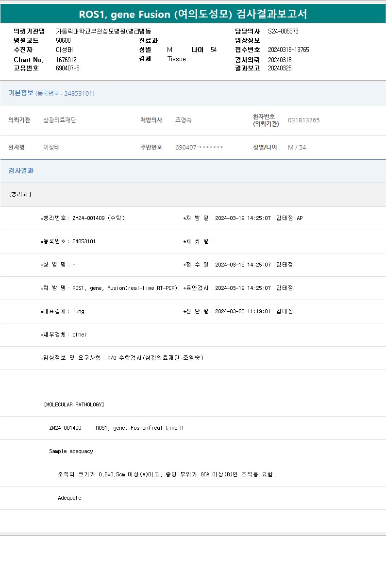Image resolution: width=386 pixels, height=588 pixels.
Task: Select the 기본정보 section header
Action: coord(21,93)
